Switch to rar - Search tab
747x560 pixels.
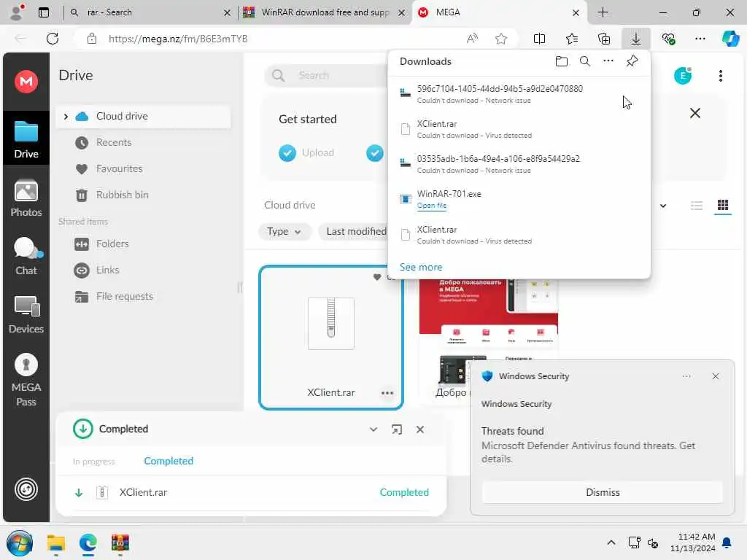pos(150,12)
